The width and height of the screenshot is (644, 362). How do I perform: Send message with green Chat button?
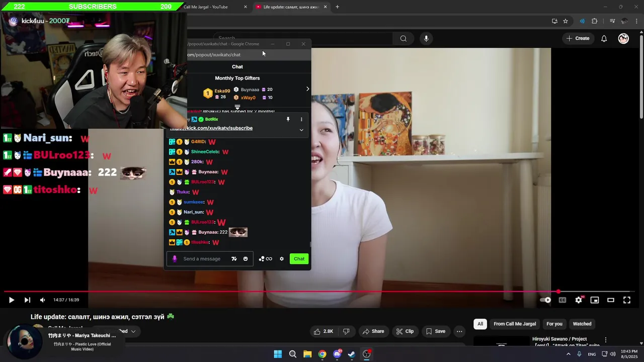tap(299, 259)
